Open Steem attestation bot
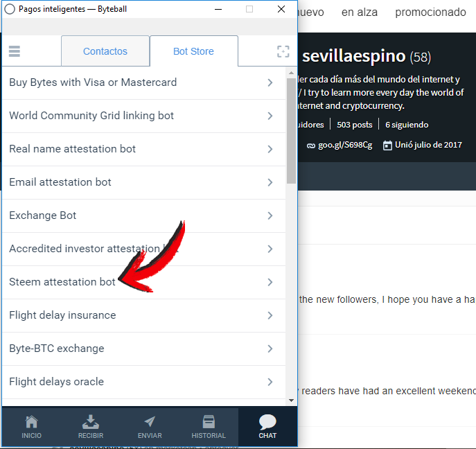 click(144, 282)
